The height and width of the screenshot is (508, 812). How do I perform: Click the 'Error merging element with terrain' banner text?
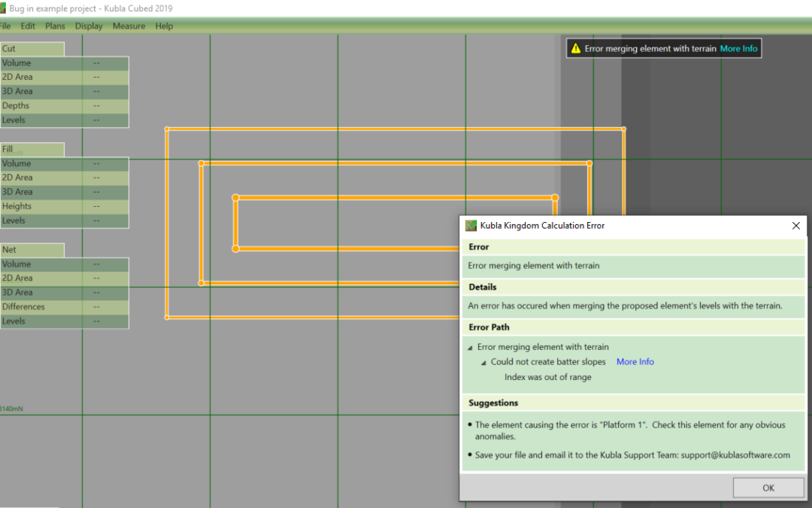click(650, 49)
